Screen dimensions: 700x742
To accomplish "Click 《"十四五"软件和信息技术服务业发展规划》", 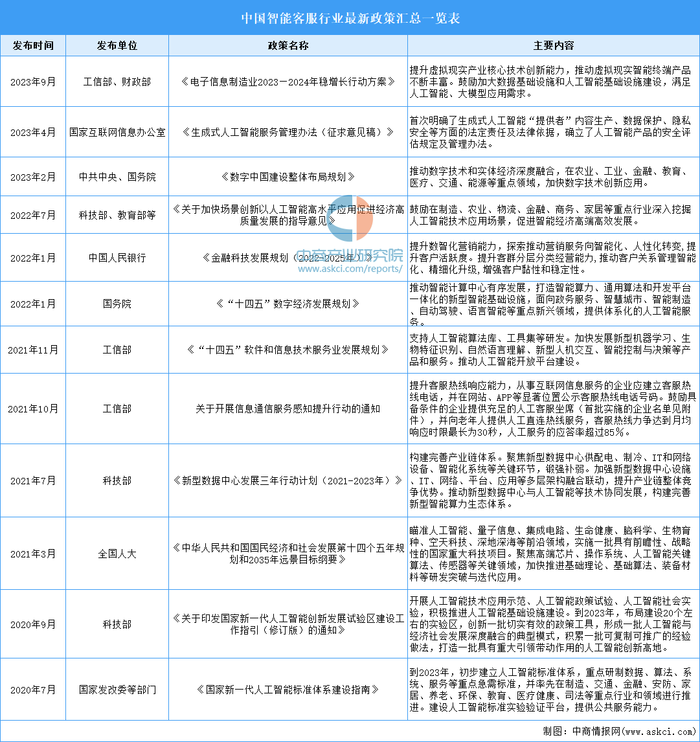I will pos(288,350).
